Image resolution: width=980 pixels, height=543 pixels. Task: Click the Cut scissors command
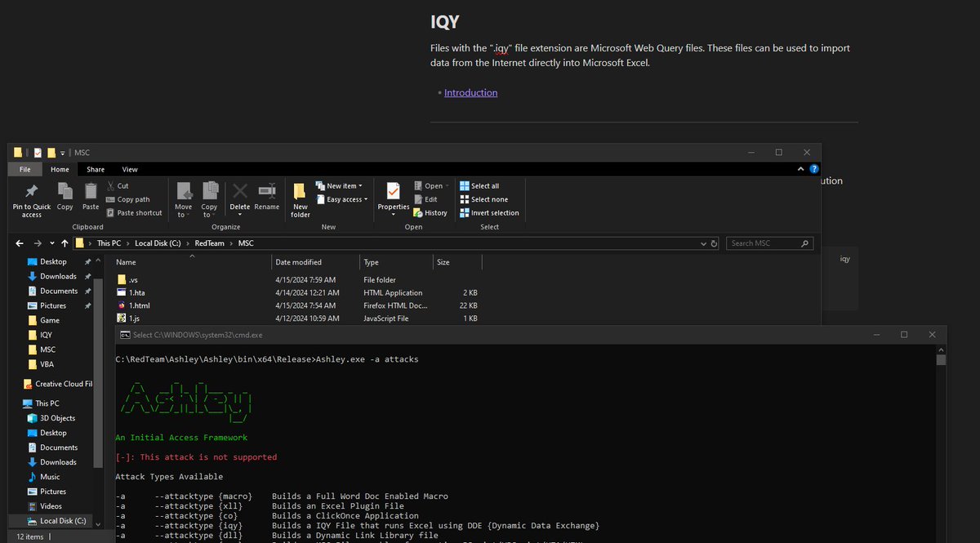(118, 186)
